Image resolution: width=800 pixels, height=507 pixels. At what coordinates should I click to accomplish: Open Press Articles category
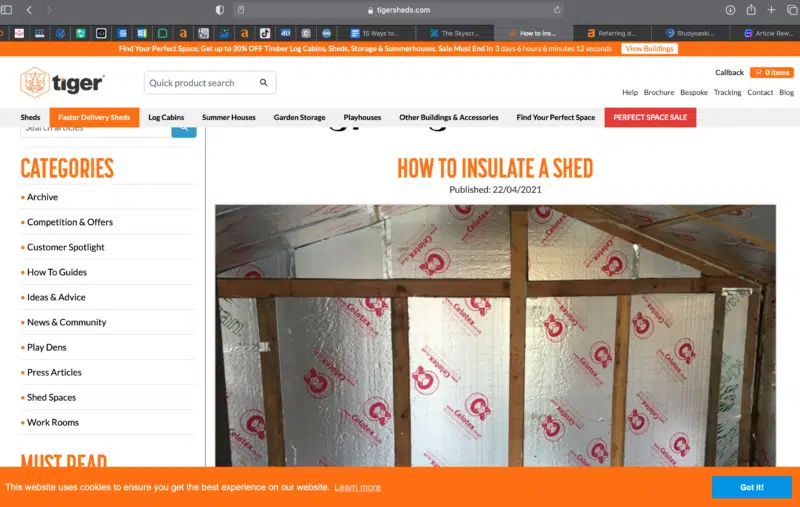(54, 372)
